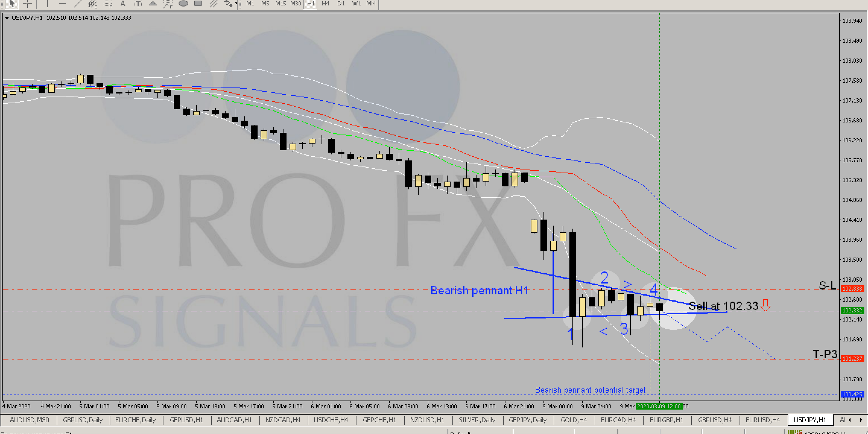Pick the Fibonacci retracement tool

tap(108, 4)
